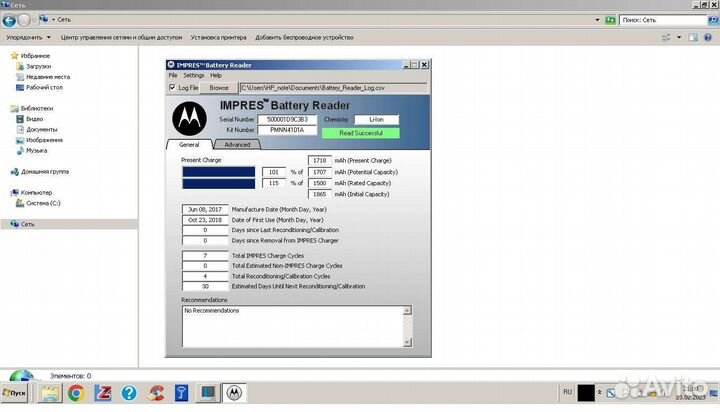The width and height of the screenshot is (720, 412).
Task: Open the Загрузки folder in sidebar
Action: coord(38,66)
